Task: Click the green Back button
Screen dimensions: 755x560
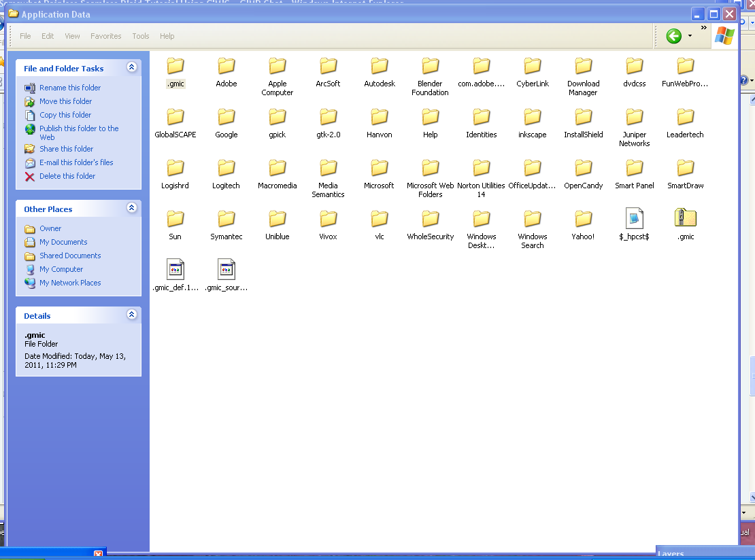Action: tap(674, 36)
